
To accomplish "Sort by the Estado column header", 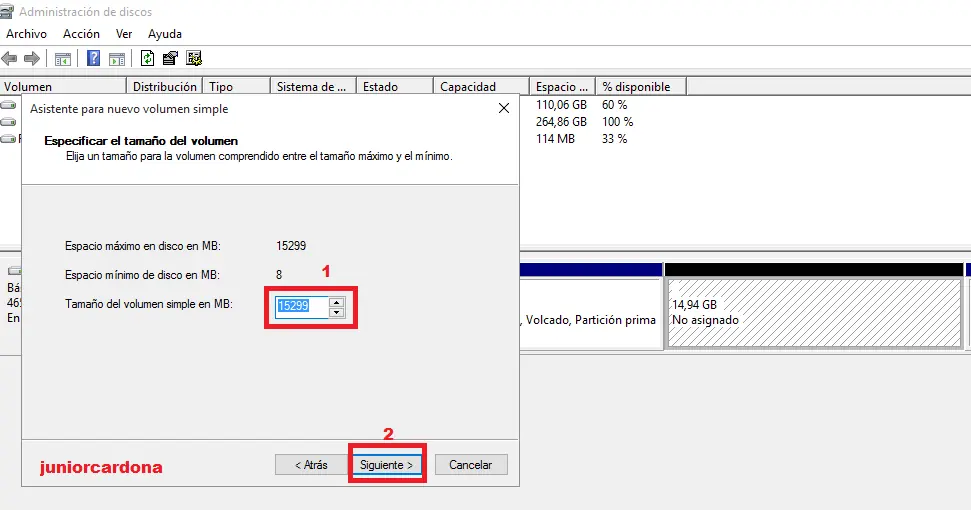I will (395, 87).
